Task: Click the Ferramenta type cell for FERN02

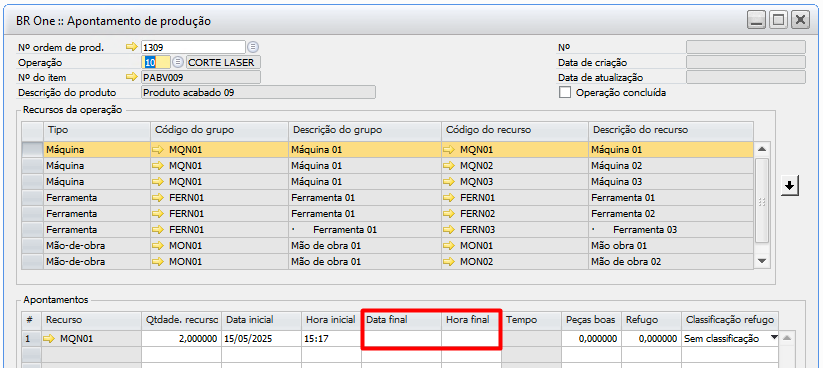Action: coord(97,214)
